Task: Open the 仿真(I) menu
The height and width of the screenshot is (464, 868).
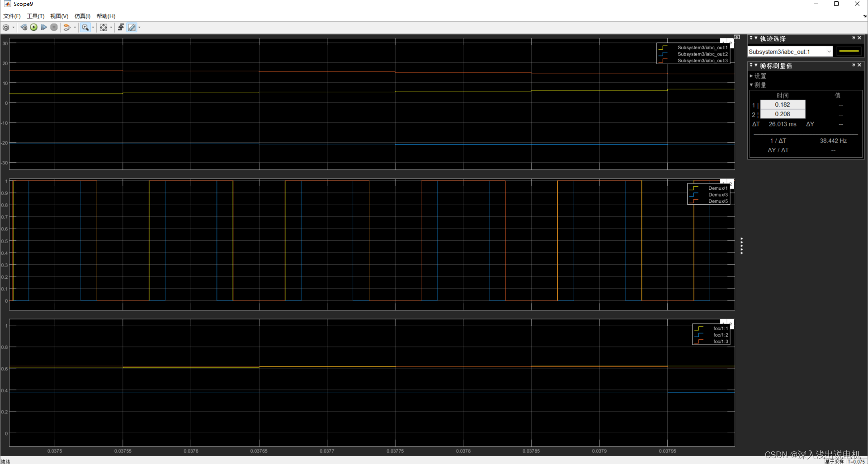Action: coord(82,16)
